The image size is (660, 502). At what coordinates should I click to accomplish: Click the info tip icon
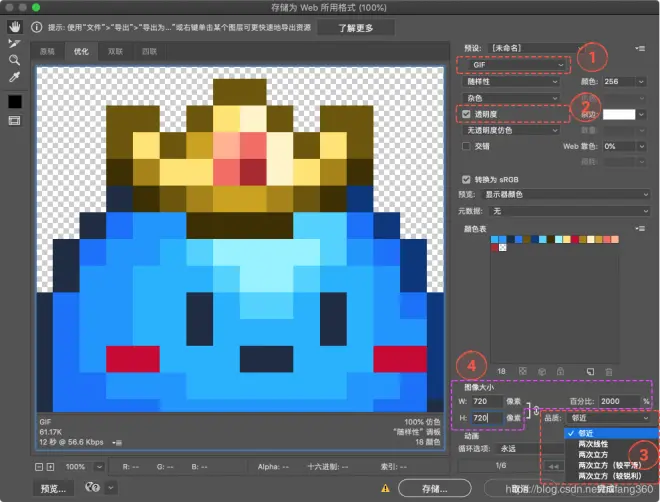pos(37,27)
